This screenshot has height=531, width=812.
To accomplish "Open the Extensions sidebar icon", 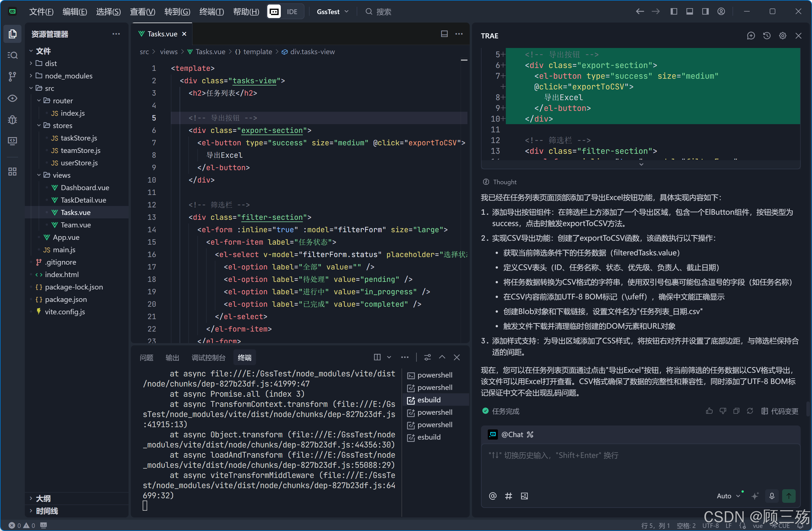I will [12, 172].
